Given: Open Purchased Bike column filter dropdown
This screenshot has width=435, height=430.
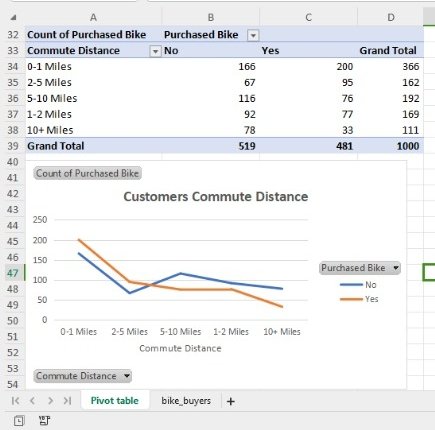Looking at the screenshot, I should tap(253, 35).
